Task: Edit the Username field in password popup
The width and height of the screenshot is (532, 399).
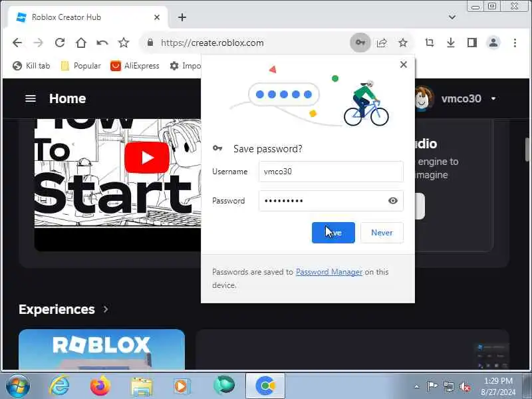Action: pos(331,172)
